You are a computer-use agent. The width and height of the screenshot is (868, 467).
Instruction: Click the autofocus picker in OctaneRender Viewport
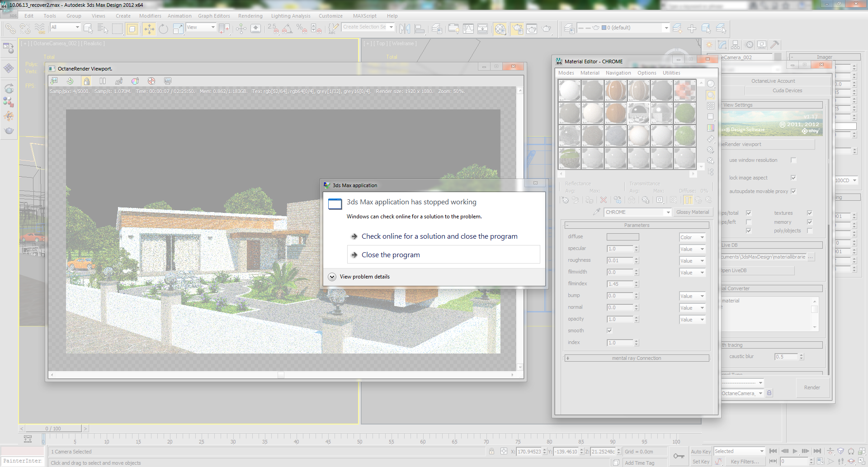coord(119,81)
